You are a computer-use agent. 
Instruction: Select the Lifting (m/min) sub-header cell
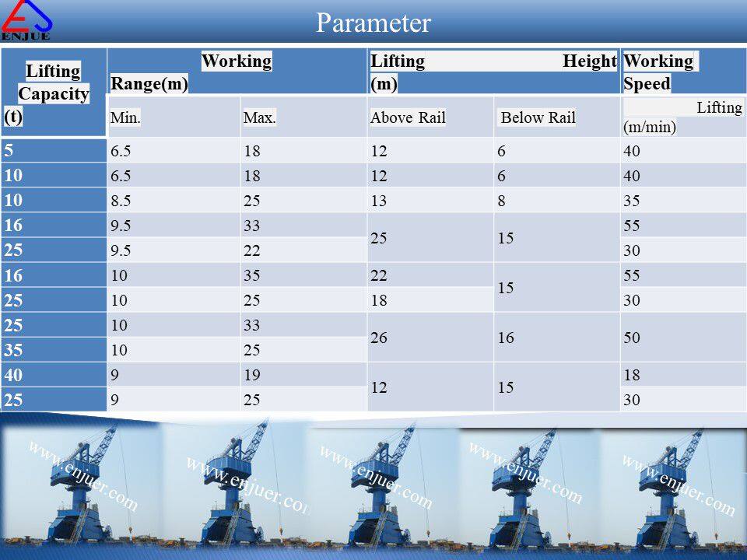click(x=682, y=117)
